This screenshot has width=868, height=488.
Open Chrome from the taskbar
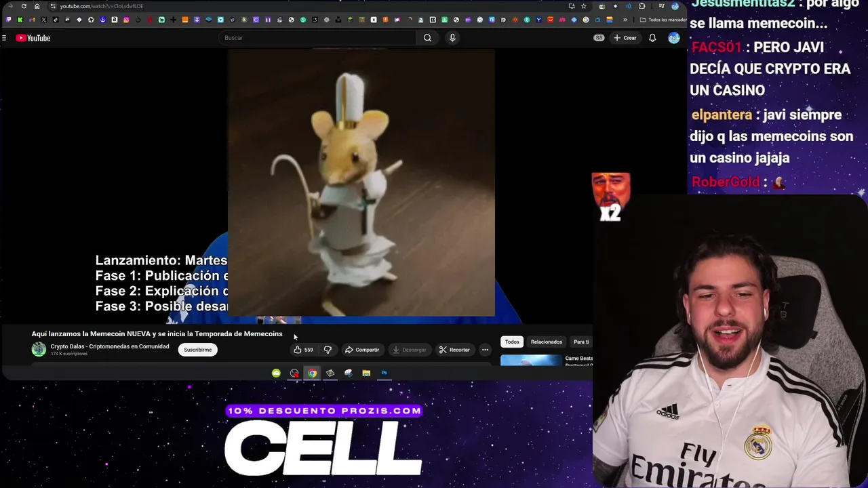point(312,373)
